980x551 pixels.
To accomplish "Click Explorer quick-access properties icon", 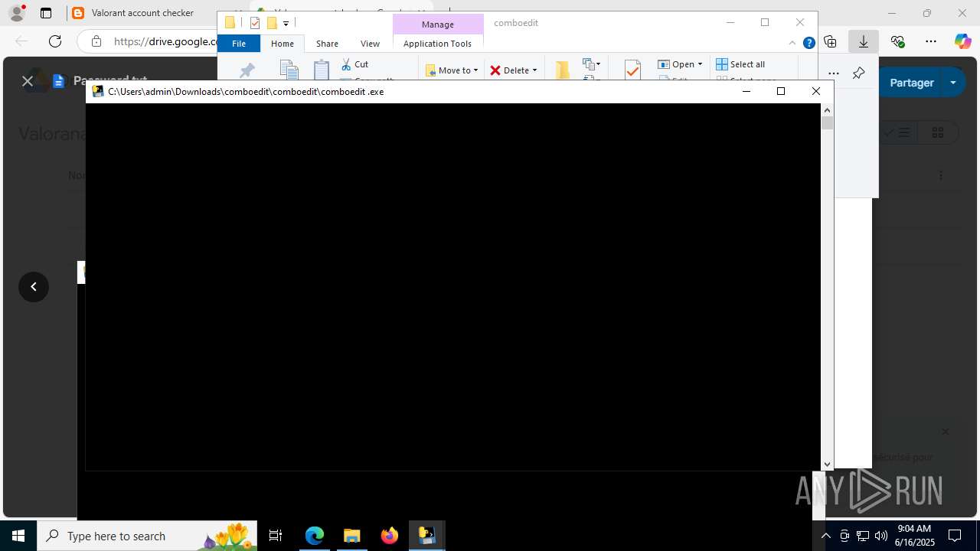I will 255,23.
